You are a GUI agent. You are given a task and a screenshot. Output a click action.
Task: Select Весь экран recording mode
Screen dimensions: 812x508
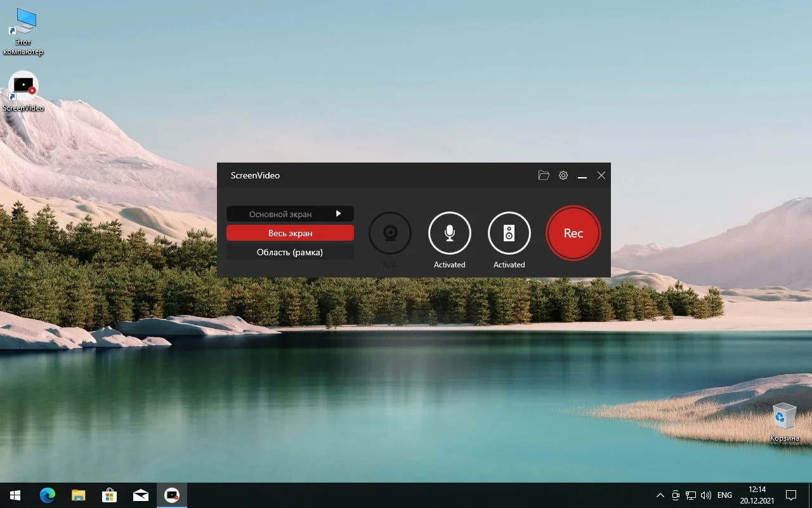[x=290, y=233]
